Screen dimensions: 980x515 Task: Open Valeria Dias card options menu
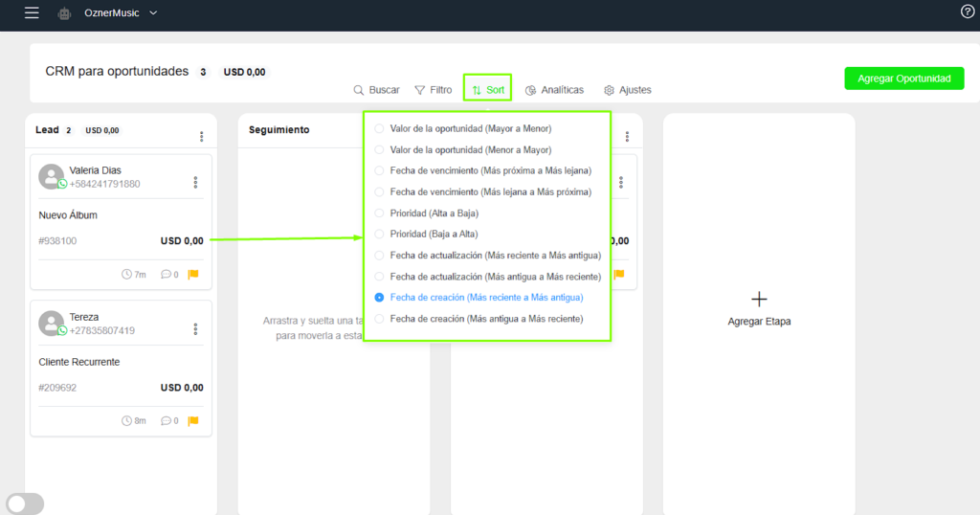tap(195, 182)
